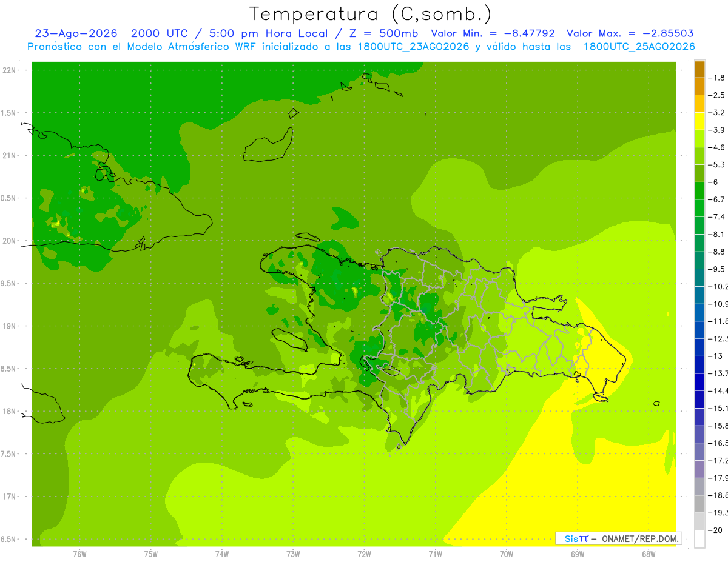The image size is (728, 562).
Task: Pick the brown swatch above -1.8 in colorbar
Action: pos(699,69)
